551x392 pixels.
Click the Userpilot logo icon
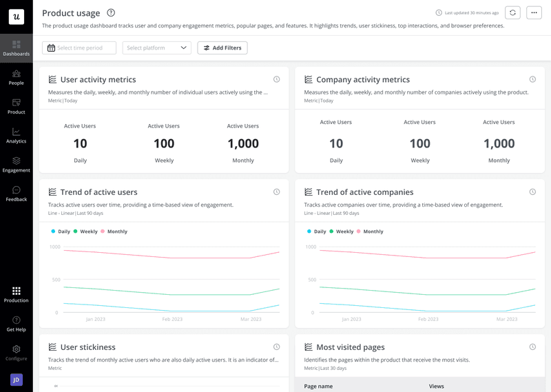click(x=16, y=17)
